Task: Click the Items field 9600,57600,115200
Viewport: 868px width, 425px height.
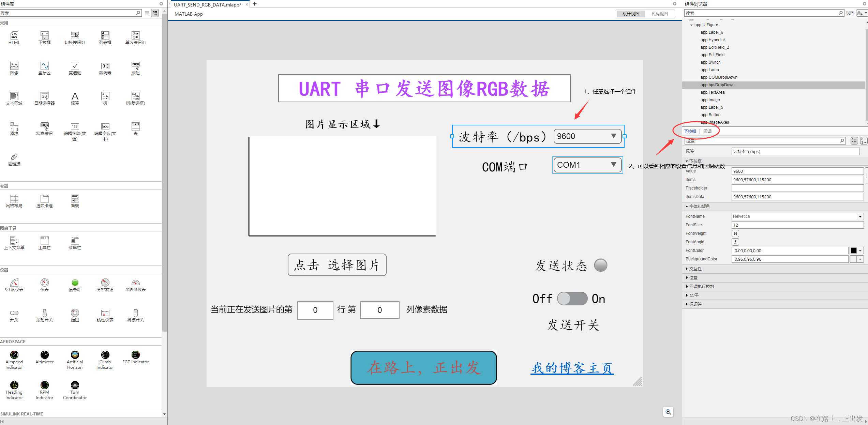Action: 797,180
